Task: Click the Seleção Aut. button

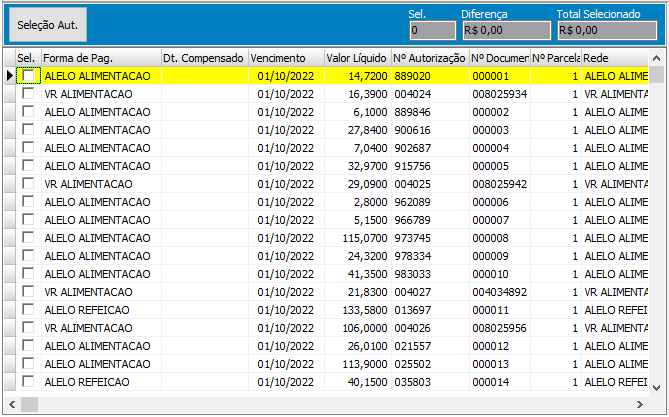Action: click(x=47, y=23)
